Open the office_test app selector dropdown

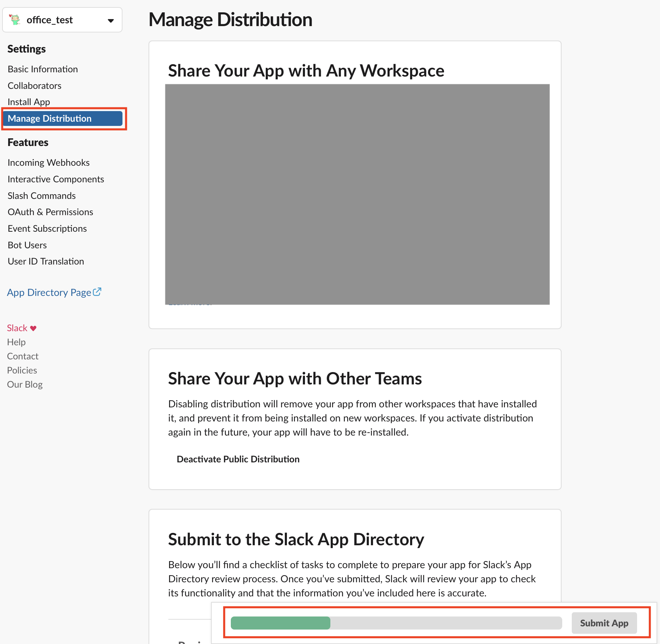62,20
